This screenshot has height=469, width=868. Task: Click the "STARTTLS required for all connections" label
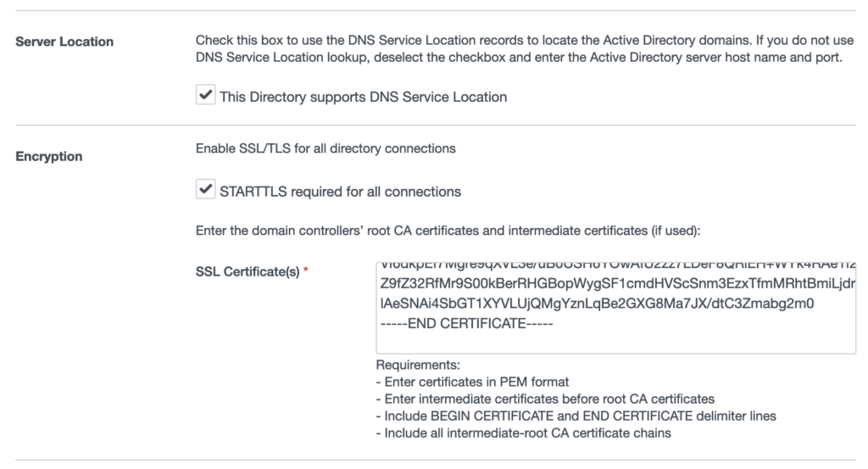point(340,192)
